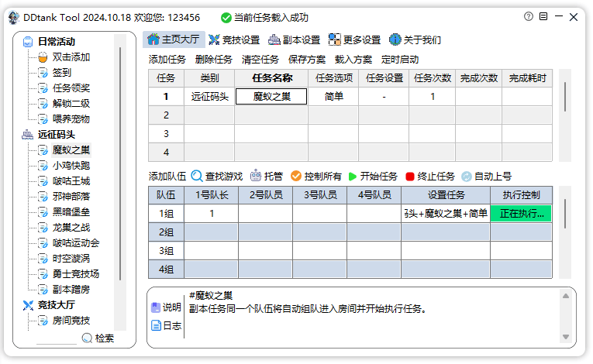This screenshot has width=593, height=364.
Task: Select 勇士竞技场 in the tree
Action: coord(76,274)
